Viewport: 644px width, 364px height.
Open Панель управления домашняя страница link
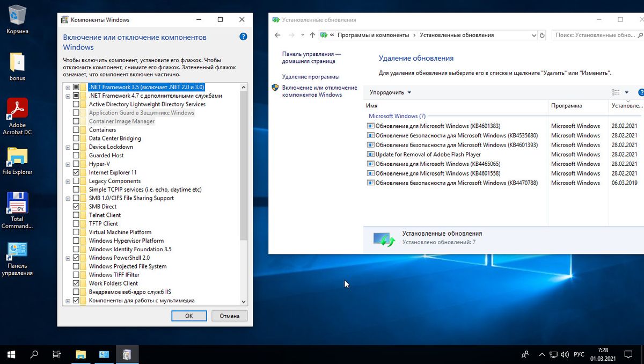click(312, 57)
